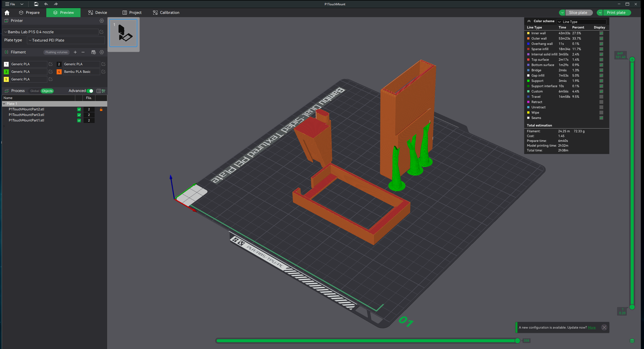Open the compare presets icon near Advanced
Viewport: 644px width, 349px height.
[x=104, y=91]
